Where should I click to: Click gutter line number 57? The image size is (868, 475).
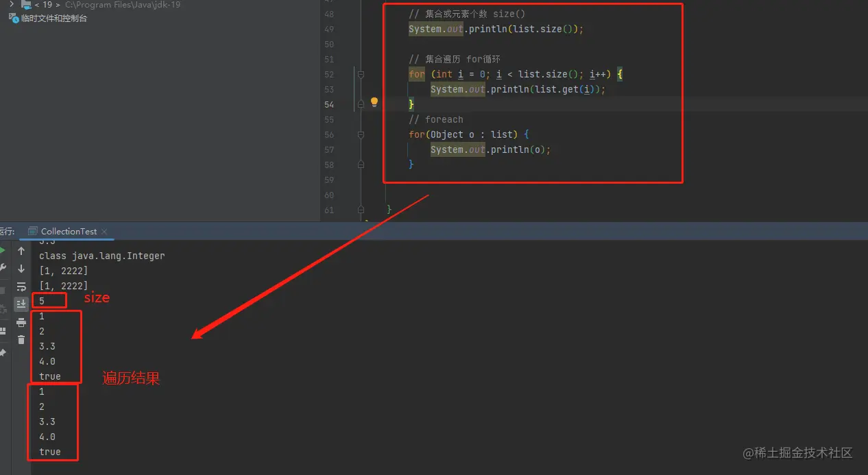(x=329, y=149)
